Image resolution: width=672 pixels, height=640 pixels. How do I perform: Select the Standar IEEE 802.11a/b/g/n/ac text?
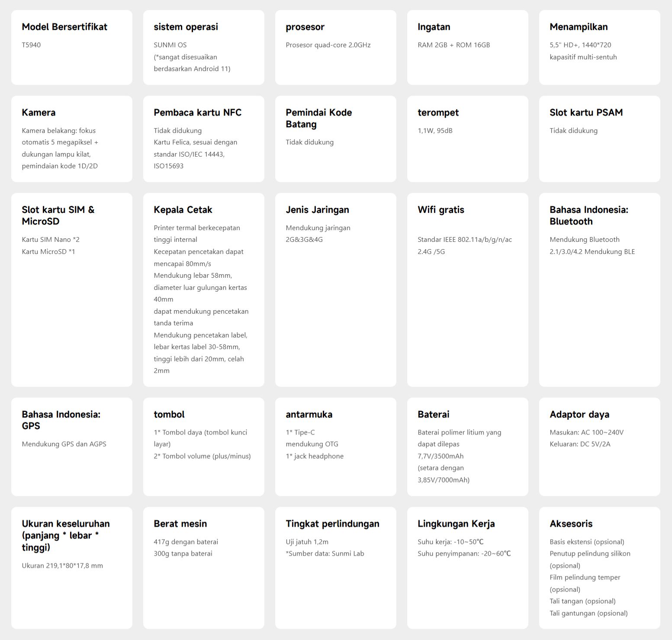[x=464, y=240]
